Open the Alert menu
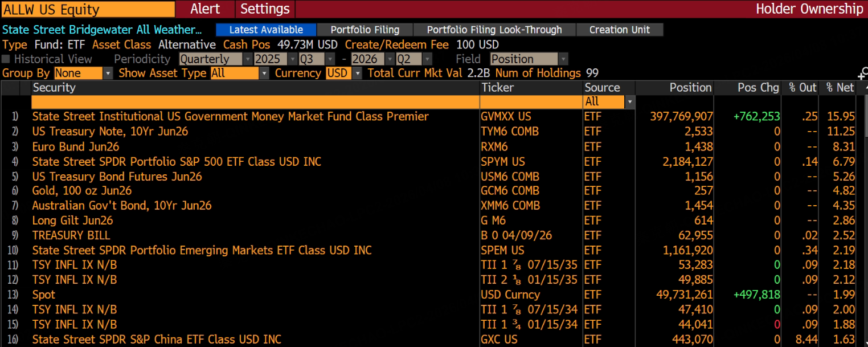 pos(205,9)
